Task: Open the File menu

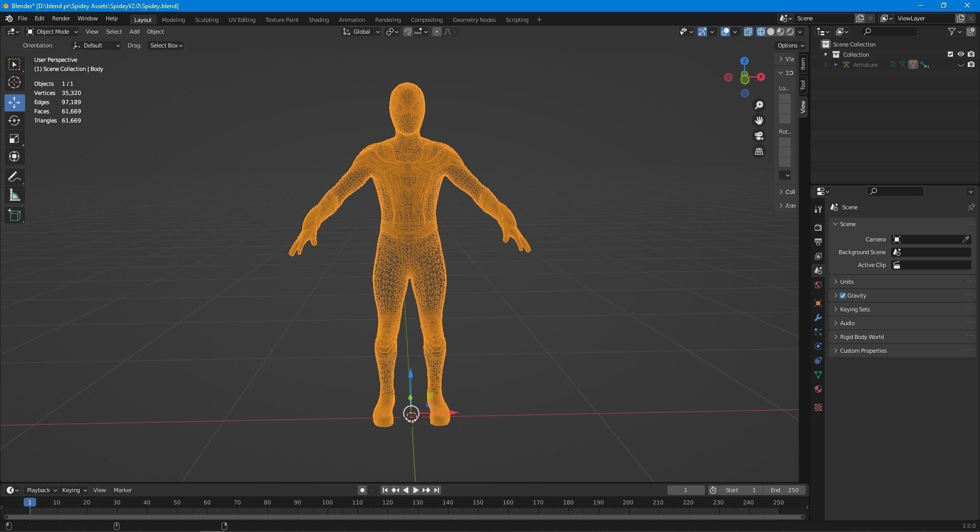Action: 22,18
